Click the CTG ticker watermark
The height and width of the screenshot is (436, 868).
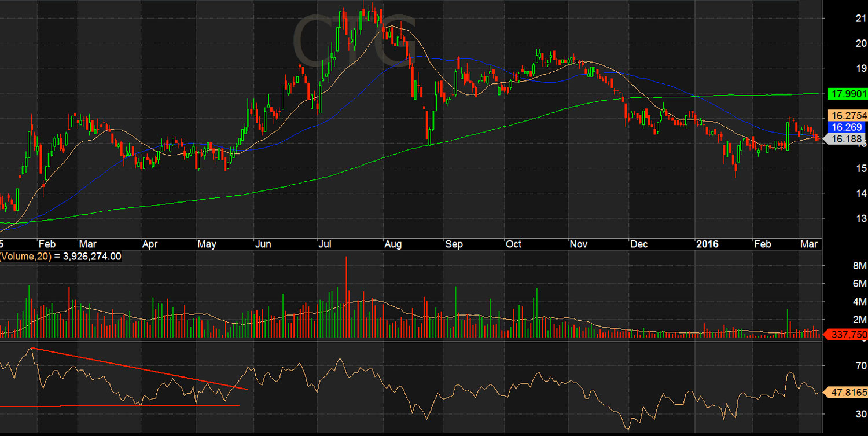(354, 39)
